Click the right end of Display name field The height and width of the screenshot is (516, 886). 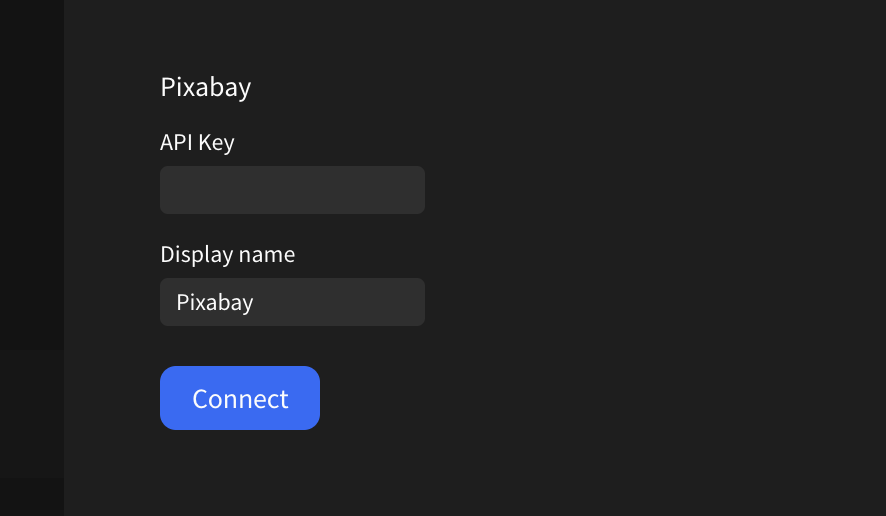tap(412, 302)
